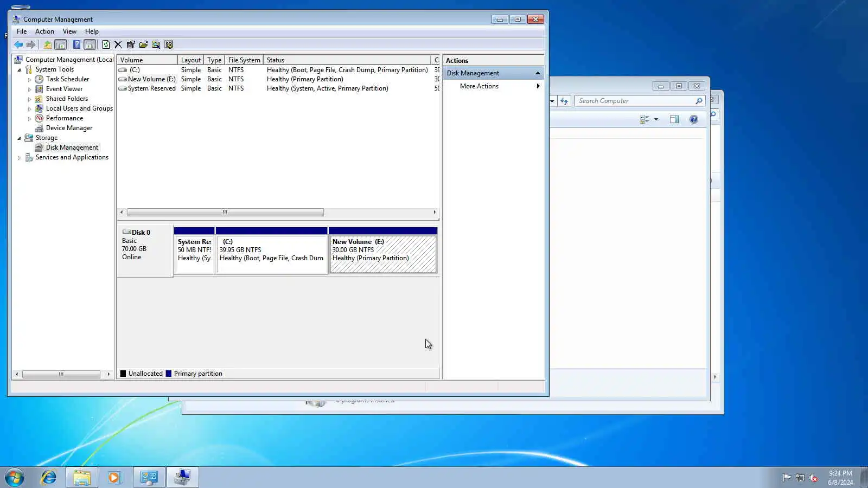Open Windows Media Player from the taskbar

click(x=114, y=477)
